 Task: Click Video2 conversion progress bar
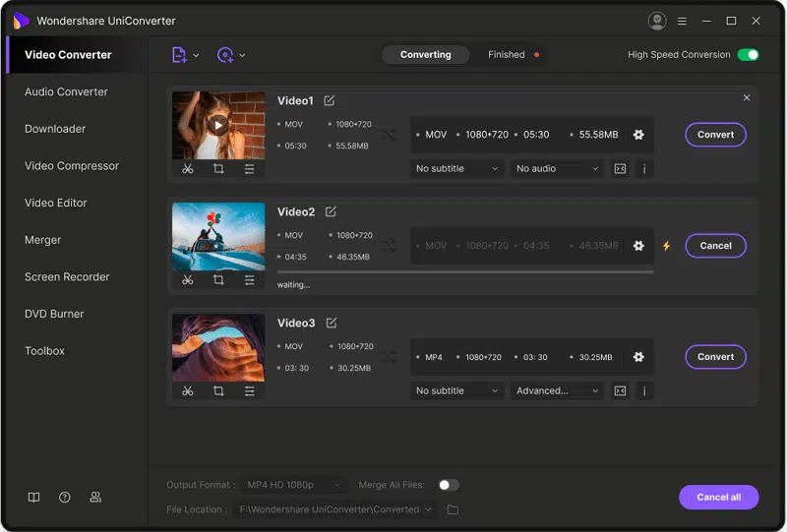(x=465, y=272)
